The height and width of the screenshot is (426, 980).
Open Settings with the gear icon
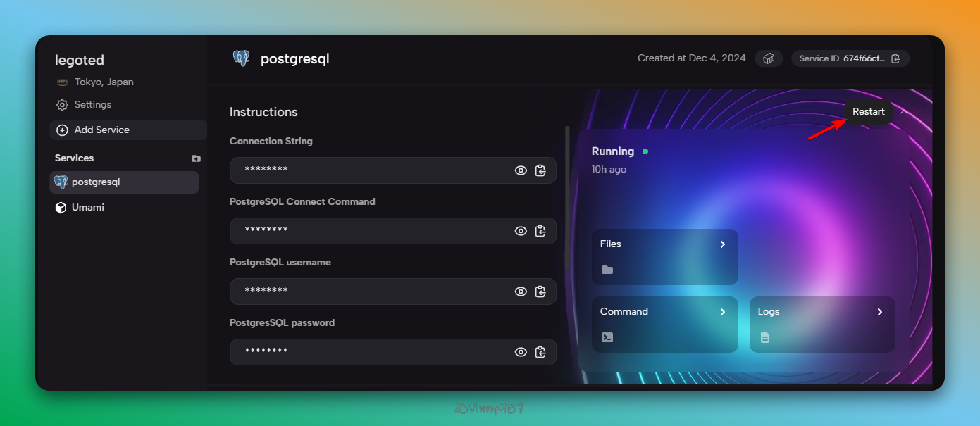coord(62,105)
